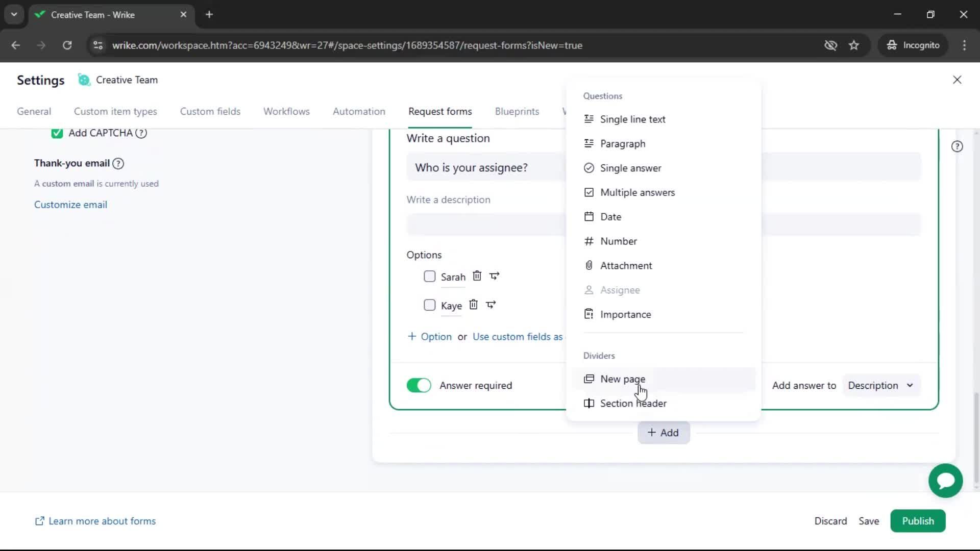Choose Number question type
Screen dimensions: 980x551
[663, 241]
